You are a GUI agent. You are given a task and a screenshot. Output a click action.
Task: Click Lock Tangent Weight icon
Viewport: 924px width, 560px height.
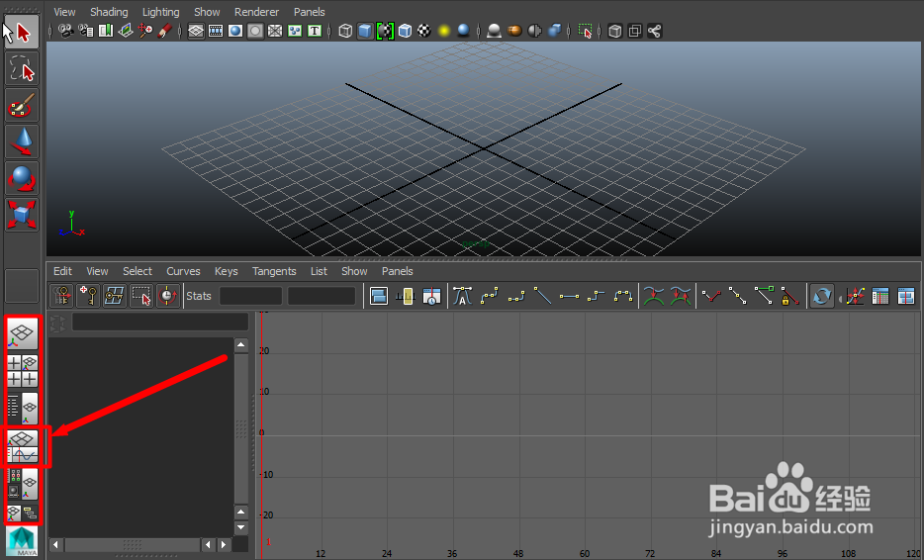point(790,295)
